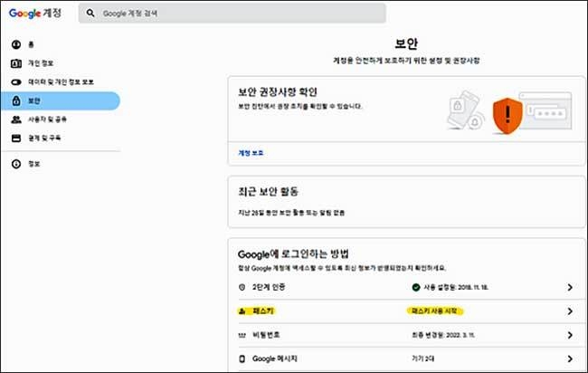Click the Google 계정 logo
588x373 pixels.
coord(35,14)
